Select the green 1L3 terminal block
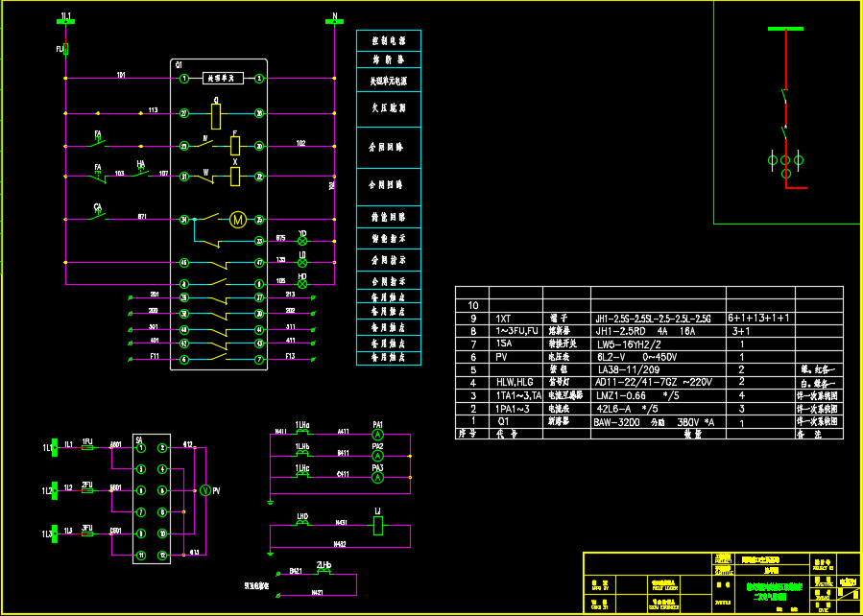The height and width of the screenshot is (616, 863). (x=55, y=533)
